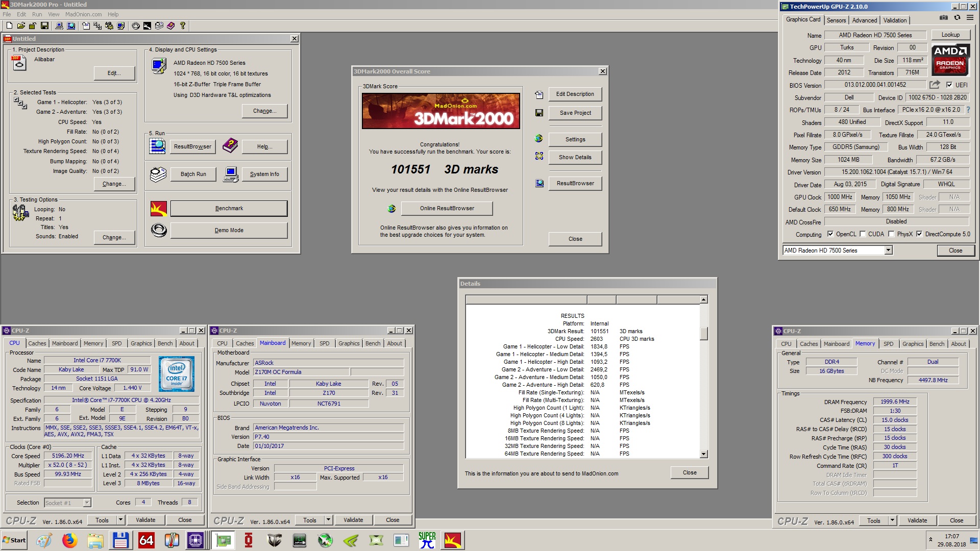980x551 pixels.
Task: Expand Tools dropdown arrow in left CPU-Z window
Action: [120, 520]
